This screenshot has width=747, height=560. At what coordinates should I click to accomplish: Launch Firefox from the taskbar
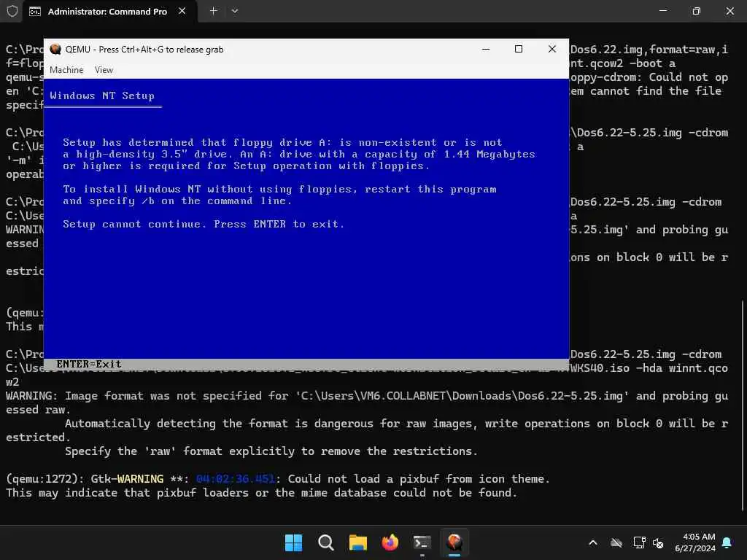click(390, 542)
